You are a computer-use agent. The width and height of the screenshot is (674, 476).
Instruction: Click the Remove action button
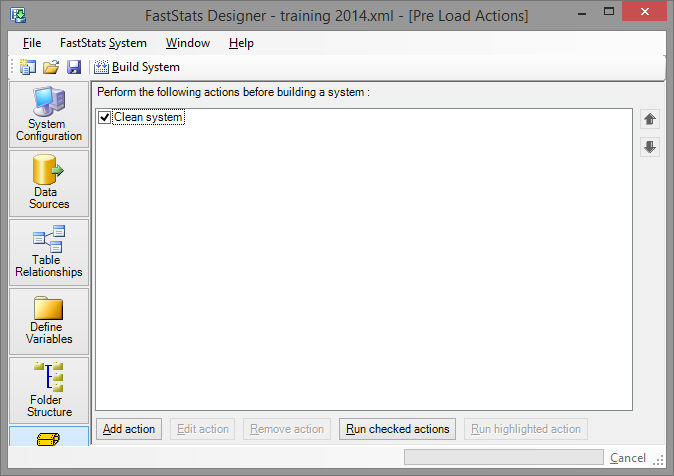coord(287,429)
